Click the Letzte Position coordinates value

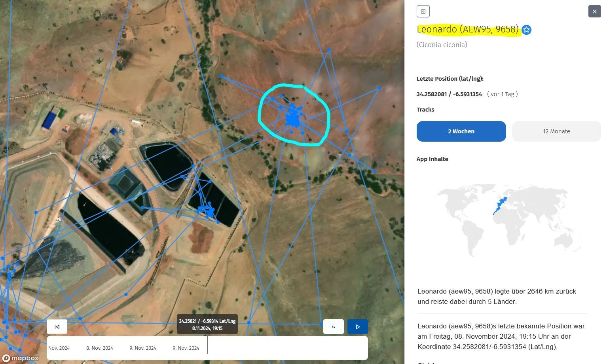(449, 94)
